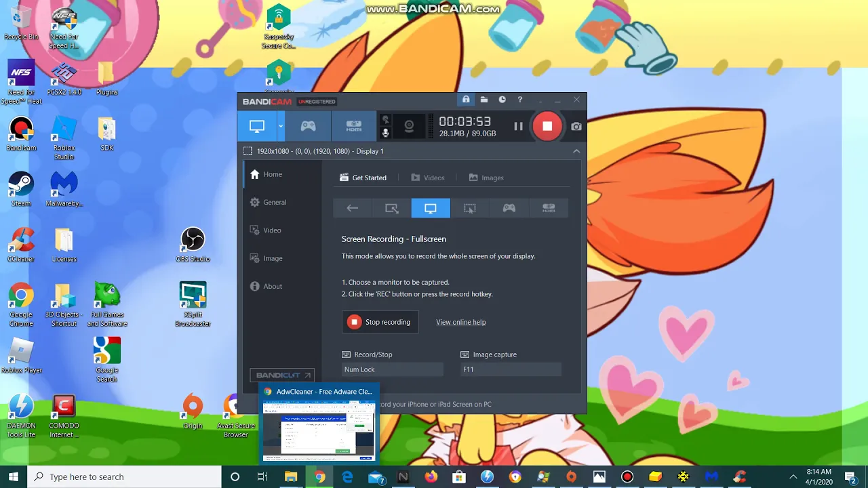Switch to game recording mode
Viewport: 868px width, 488px height.
pos(308,126)
